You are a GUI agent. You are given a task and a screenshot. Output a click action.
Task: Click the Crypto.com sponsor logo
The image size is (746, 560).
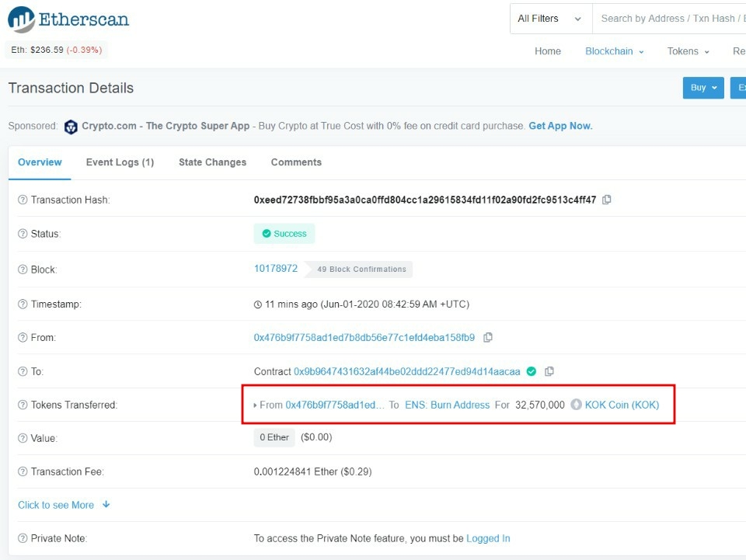pos(71,127)
